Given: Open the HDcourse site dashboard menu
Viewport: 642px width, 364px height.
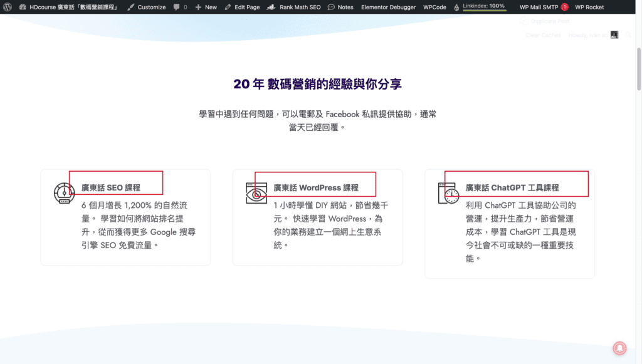Looking at the screenshot, I should pyautogui.click(x=69, y=7).
